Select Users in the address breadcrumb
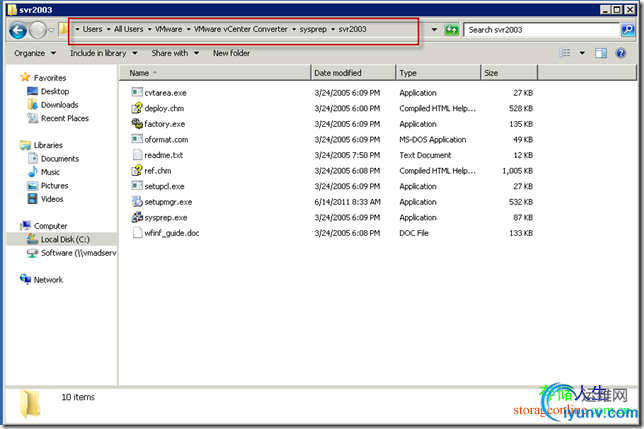This screenshot has height=429, width=644. pos(92,29)
